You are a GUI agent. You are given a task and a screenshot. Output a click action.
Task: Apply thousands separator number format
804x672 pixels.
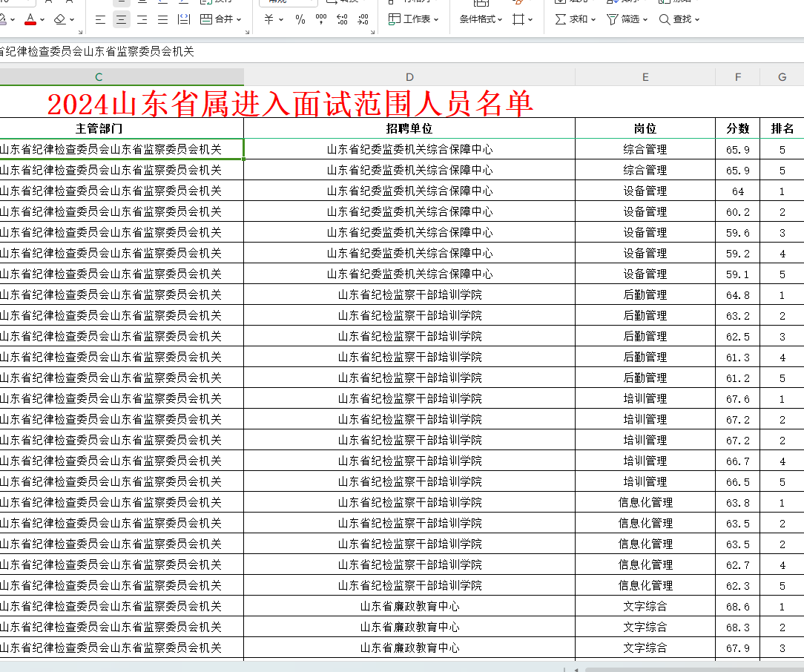tap(321, 19)
